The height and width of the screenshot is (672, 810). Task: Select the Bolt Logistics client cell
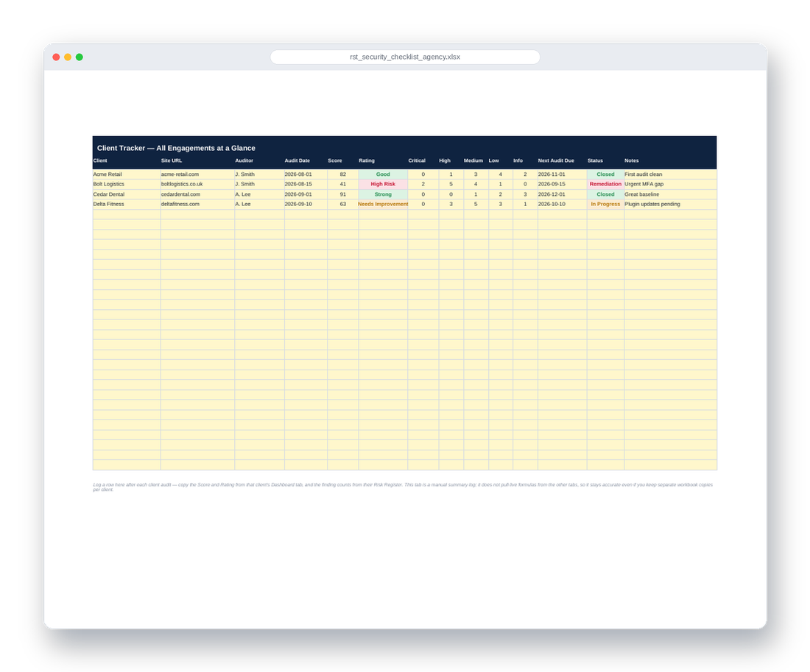pyautogui.click(x=127, y=185)
